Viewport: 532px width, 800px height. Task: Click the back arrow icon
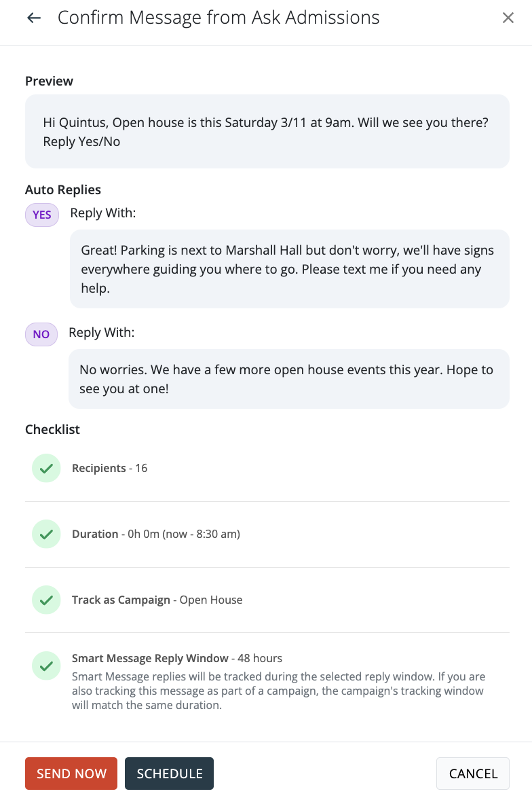pos(34,18)
